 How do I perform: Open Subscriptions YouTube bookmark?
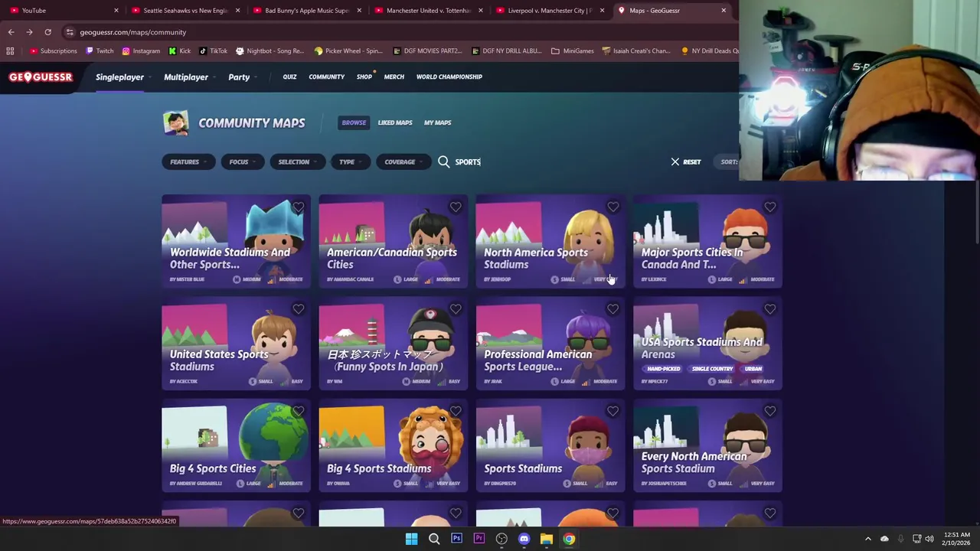tap(53, 51)
